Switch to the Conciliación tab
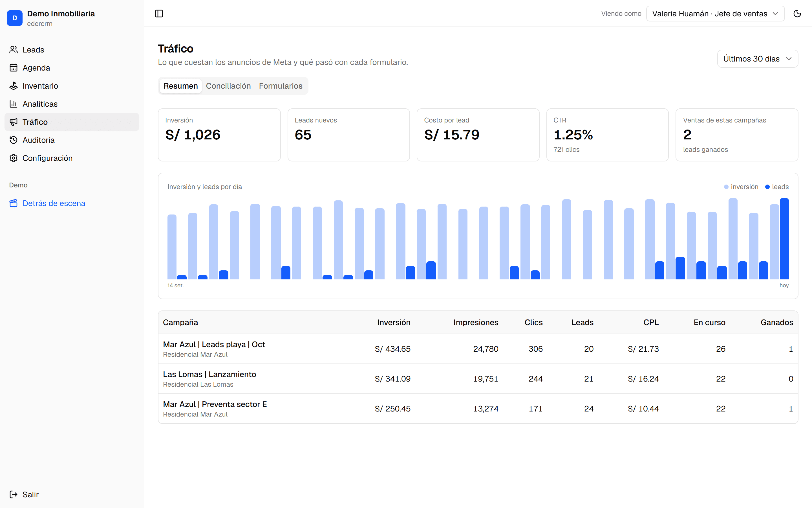 point(228,86)
